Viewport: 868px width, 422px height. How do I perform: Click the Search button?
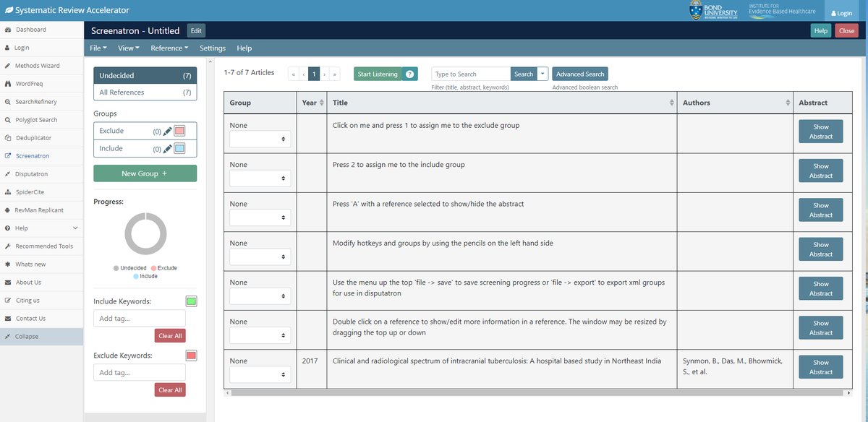(524, 74)
